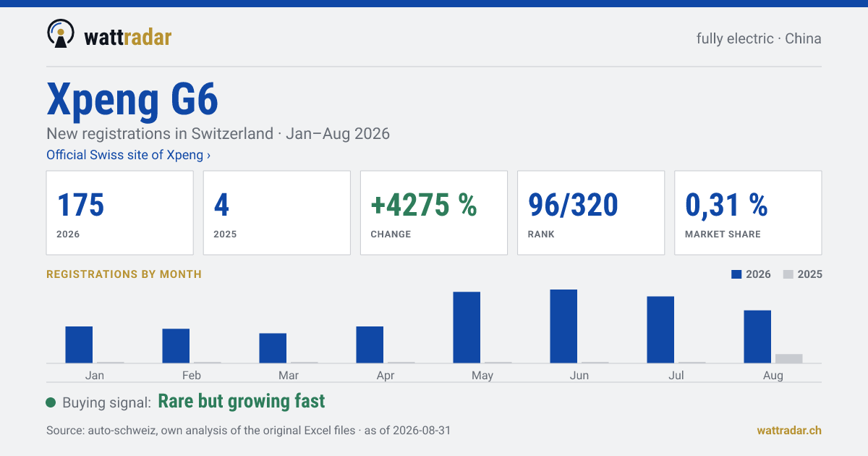Viewport: 868px width, 456px height.
Task: Open the Official Swiss site of Xpeng link
Action: pos(129,155)
